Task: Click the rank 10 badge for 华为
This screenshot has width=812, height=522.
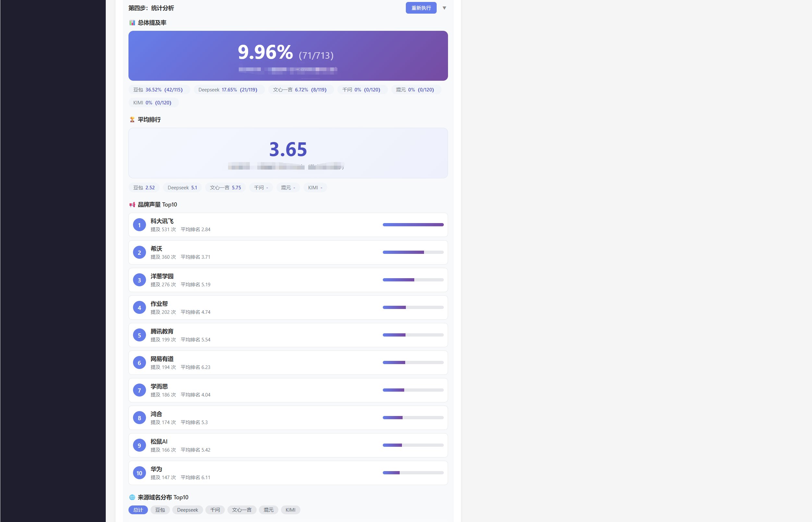Action: 139,473
